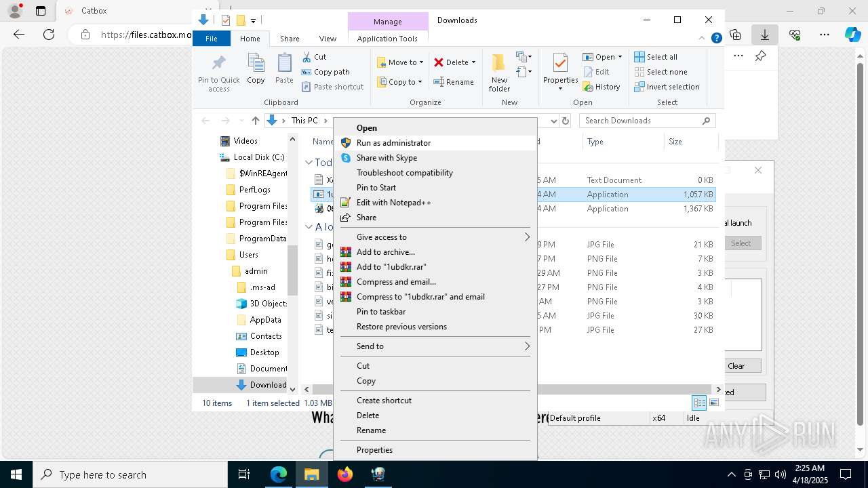Choose Troubleshoot compatibility
Screen dimensions: 868x488
pyautogui.click(x=435, y=172)
